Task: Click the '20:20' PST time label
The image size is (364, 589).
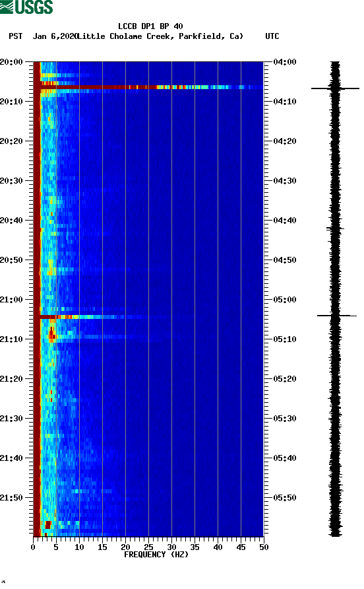Action: pyautogui.click(x=11, y=141)
